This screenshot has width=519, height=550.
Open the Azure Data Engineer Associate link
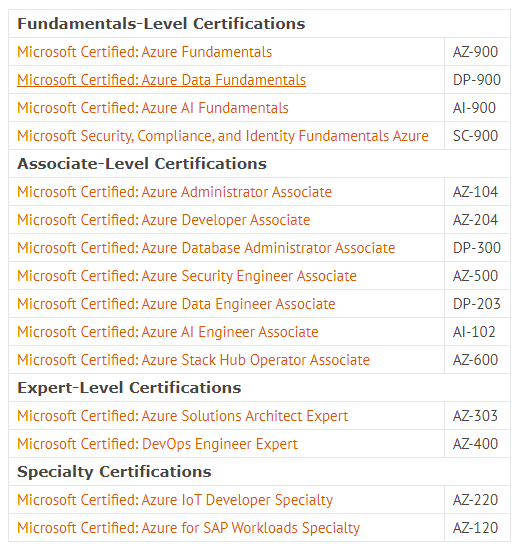coord(176,304)
